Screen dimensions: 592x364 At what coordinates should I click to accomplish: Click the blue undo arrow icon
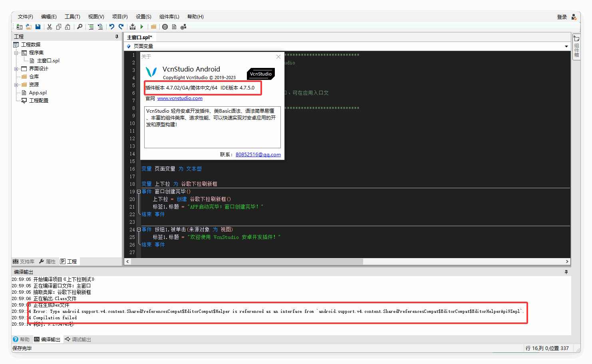(x=112, y=27)
